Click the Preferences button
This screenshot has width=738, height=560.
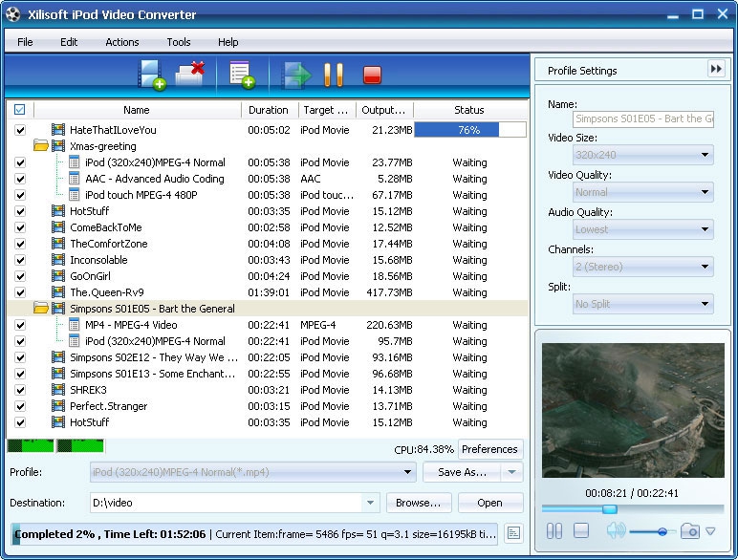pyautogui.click(x=489, y=449)
